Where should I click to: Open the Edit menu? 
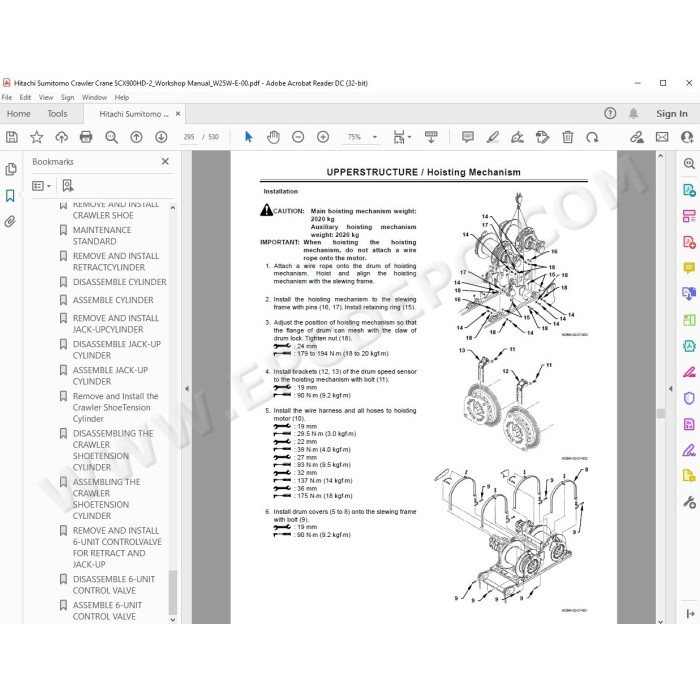click(25, 97)
